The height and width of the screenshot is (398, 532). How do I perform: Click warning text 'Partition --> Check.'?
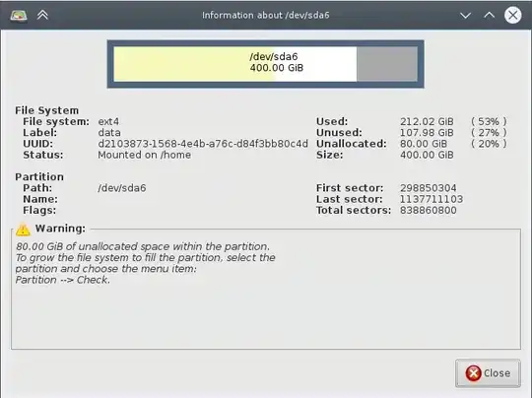coord(63,280)
